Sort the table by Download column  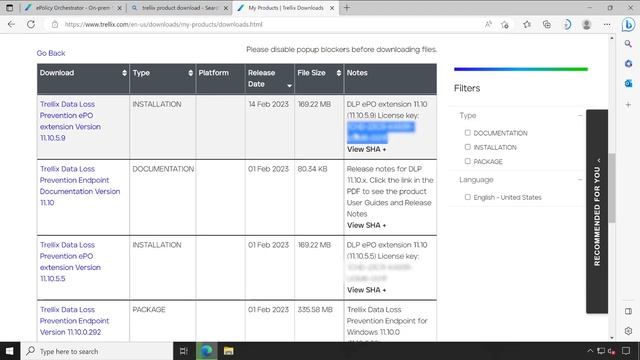pyautogui.click(x=124, y=73)
